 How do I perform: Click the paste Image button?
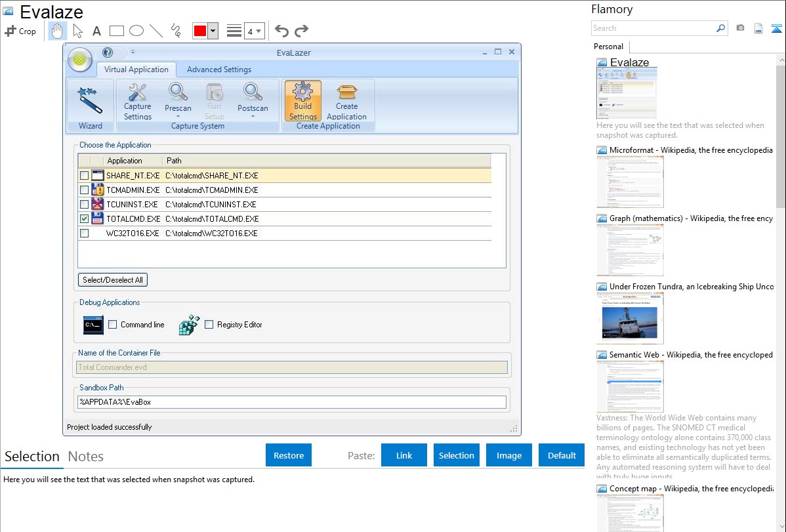click(508, 455)
